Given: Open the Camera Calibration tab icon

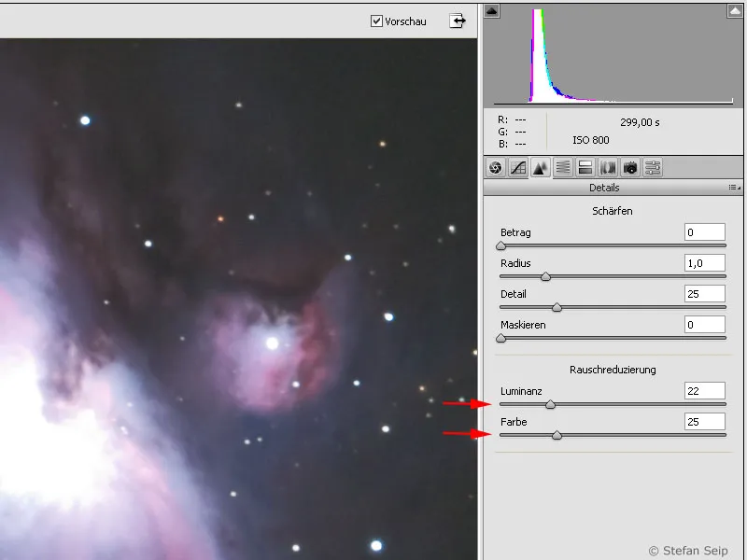Looking at the screenshot, I should [x=629, y=168].
